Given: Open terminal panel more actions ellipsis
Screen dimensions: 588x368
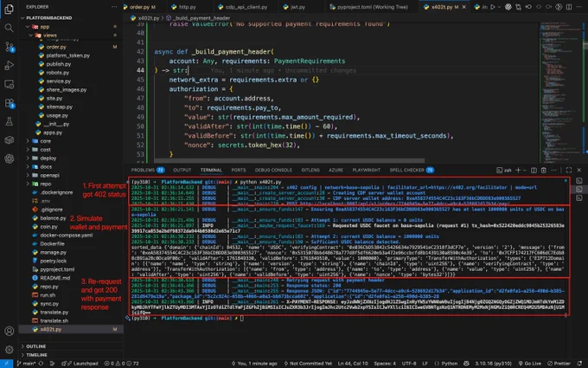Looking at the screenshot, I should [x=553, y=170].
